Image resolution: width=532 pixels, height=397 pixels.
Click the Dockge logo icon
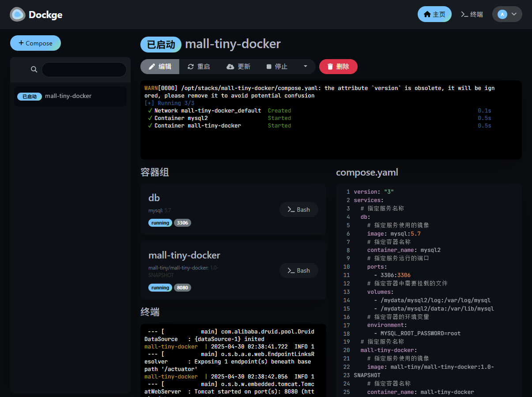[x=18, y=15]
